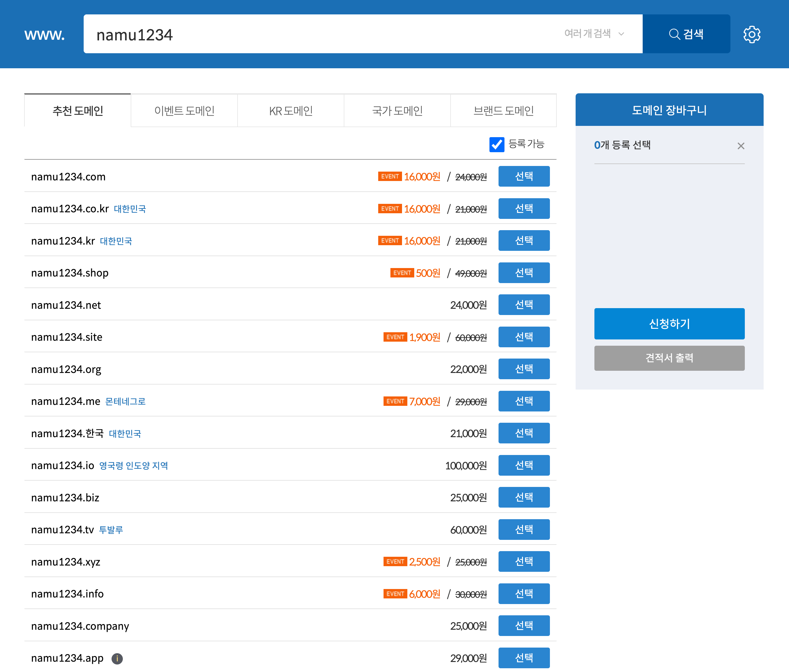
Task: Add namu1234.xyz with its 선택 button
Action: coord(524,561)
